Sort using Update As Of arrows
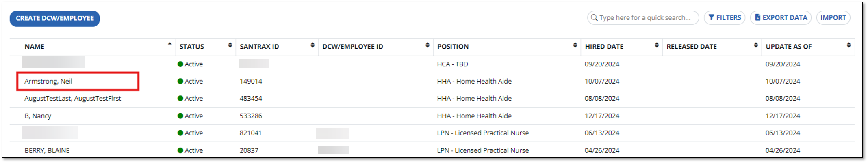The image size is (868, 163). pos(849,45)
